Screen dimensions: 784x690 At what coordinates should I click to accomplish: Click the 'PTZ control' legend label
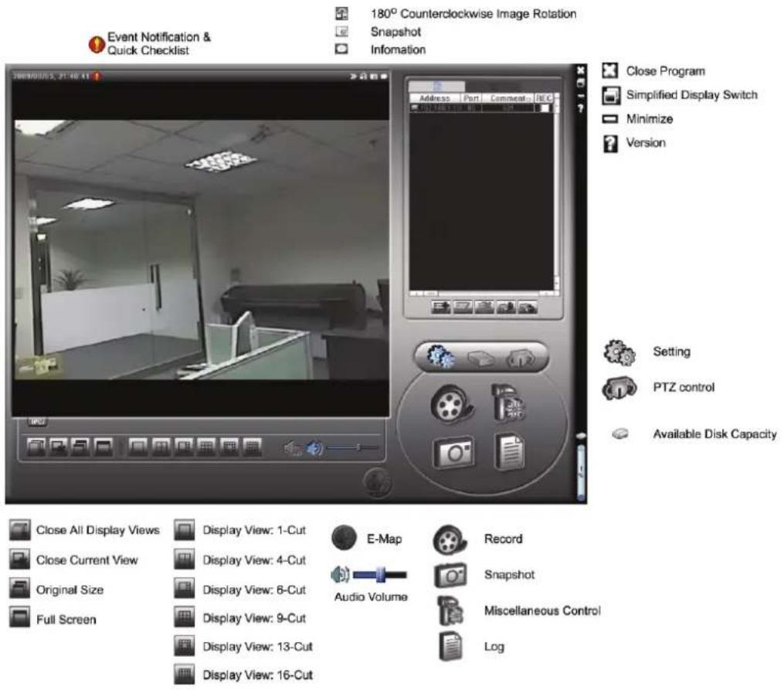(684, 387)
